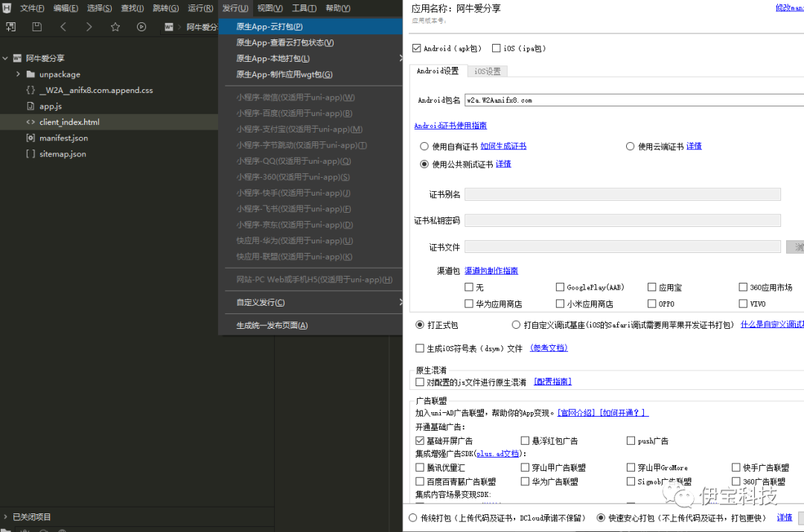Select 使用自有证书 radio button
804x532 pixels.
[x=424, y=147]
